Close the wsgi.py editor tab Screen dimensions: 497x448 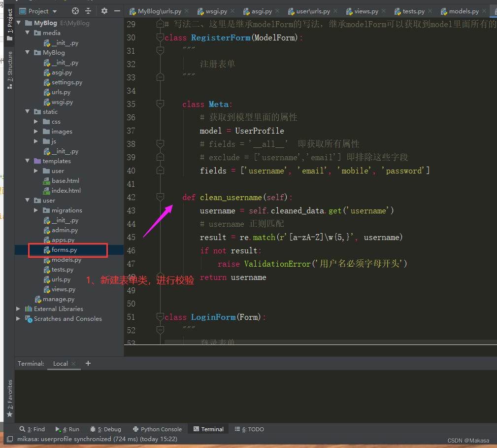coord(232,11)
